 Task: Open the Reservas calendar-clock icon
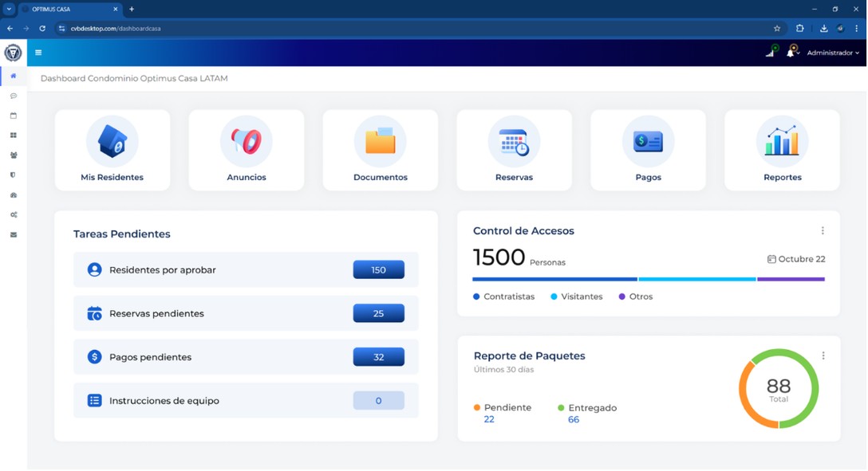515,141
